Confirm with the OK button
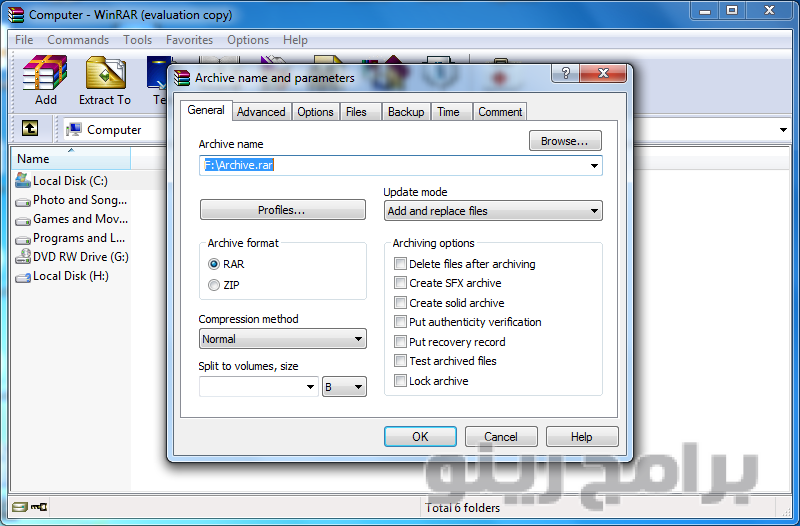The image size is (800, 526). [x=420, y=437]
